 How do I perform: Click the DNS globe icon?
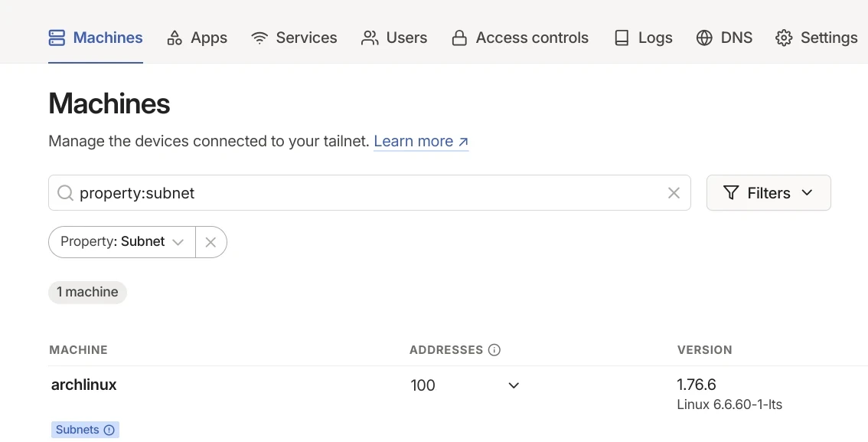[x=704, y=38]
